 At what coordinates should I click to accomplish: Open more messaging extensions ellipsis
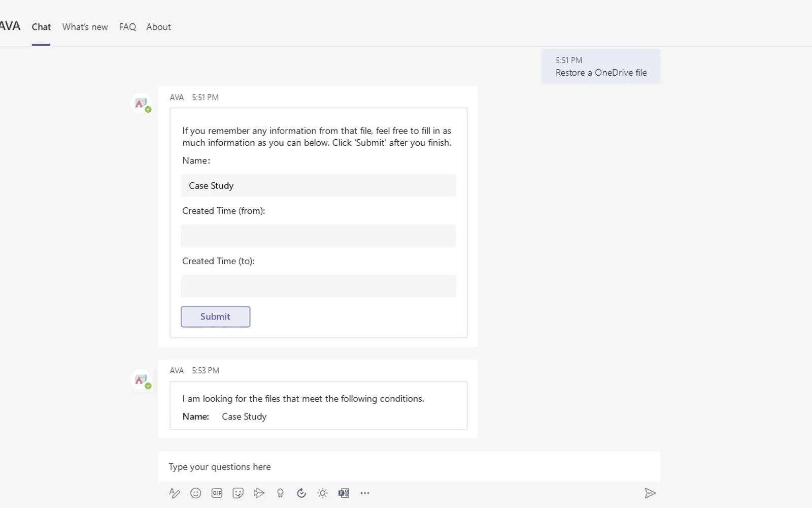(365, 493)
